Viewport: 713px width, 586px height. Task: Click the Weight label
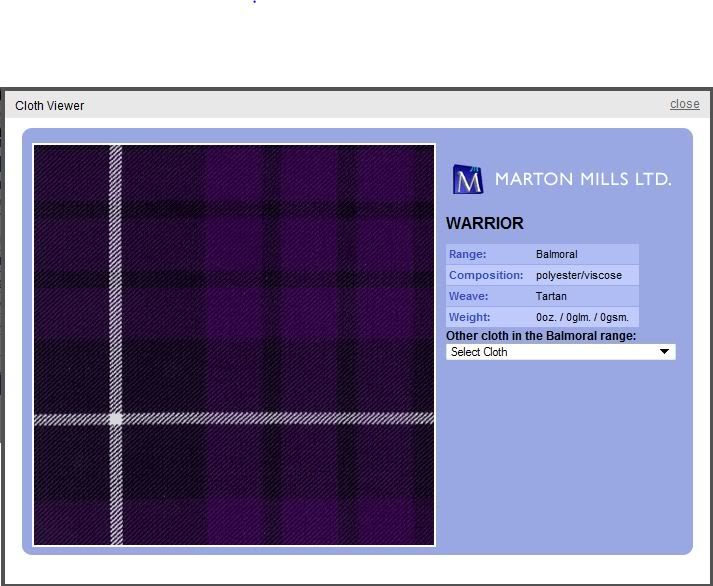[x=470, y=317]
